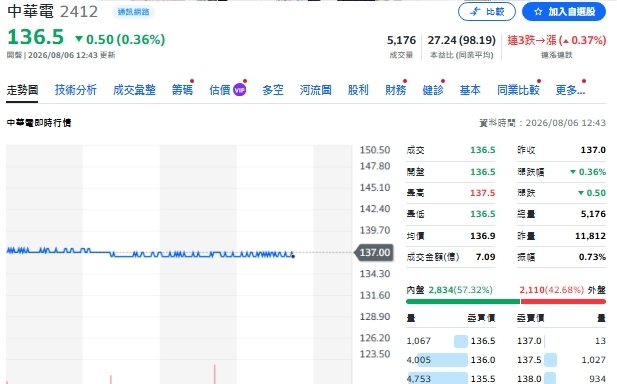The image size is (617, 384).
Task: Click the large 136.5 price in header
Action: click(35, 37)
